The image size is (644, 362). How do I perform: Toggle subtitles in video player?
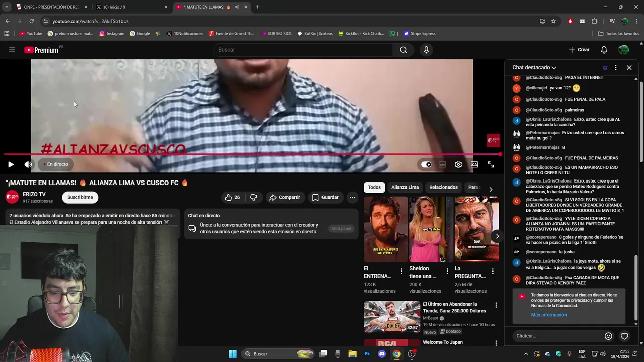(442, 164)
